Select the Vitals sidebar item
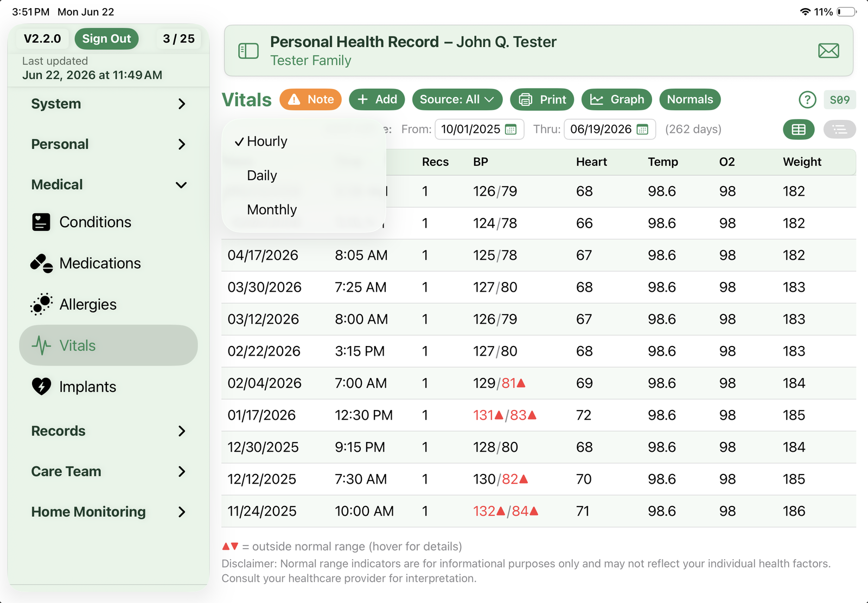Screen dimensions: 868x603 pos(108,345)
